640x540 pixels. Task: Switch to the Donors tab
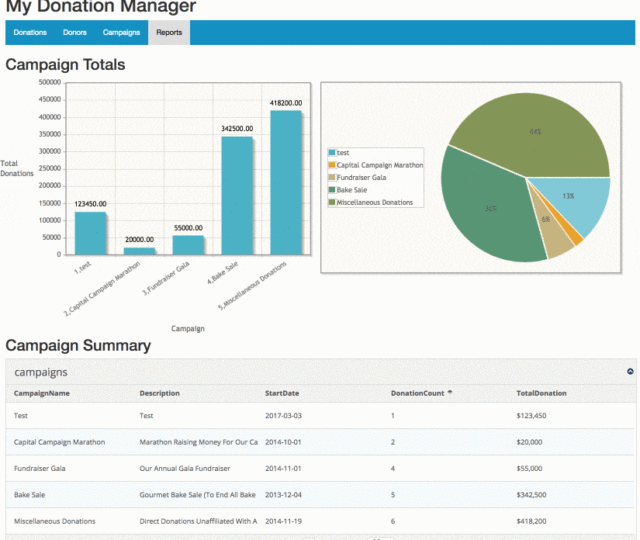(75, 32)
